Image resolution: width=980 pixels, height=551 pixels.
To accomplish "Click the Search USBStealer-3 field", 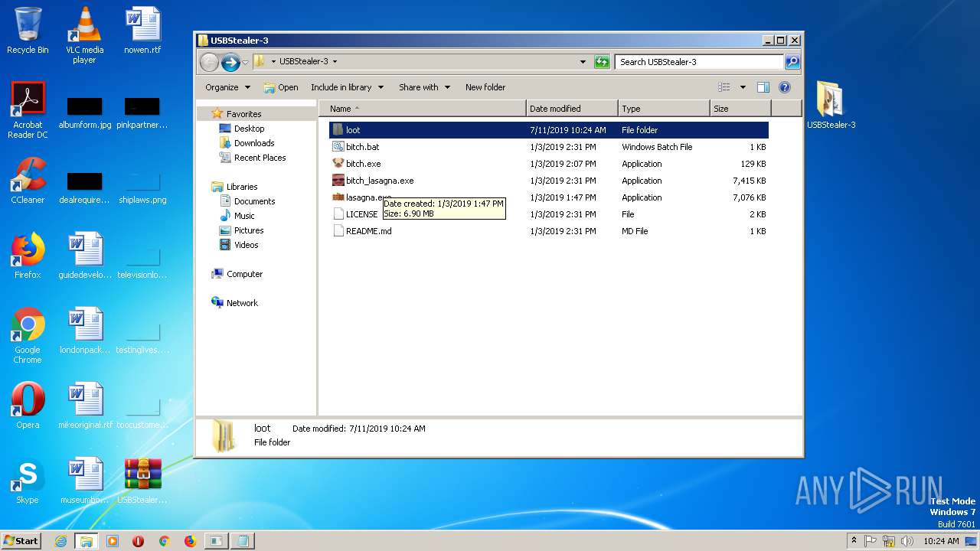I will coord(699,62).
